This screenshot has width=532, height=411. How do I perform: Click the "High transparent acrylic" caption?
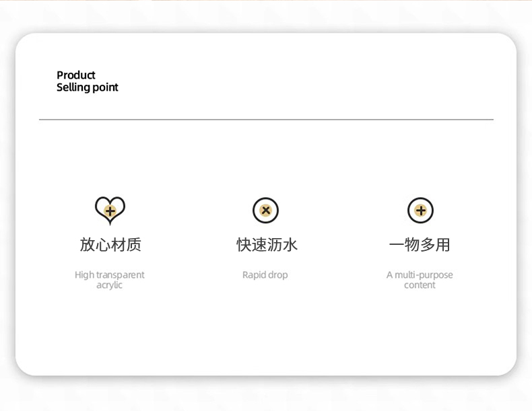pos(110,280)
